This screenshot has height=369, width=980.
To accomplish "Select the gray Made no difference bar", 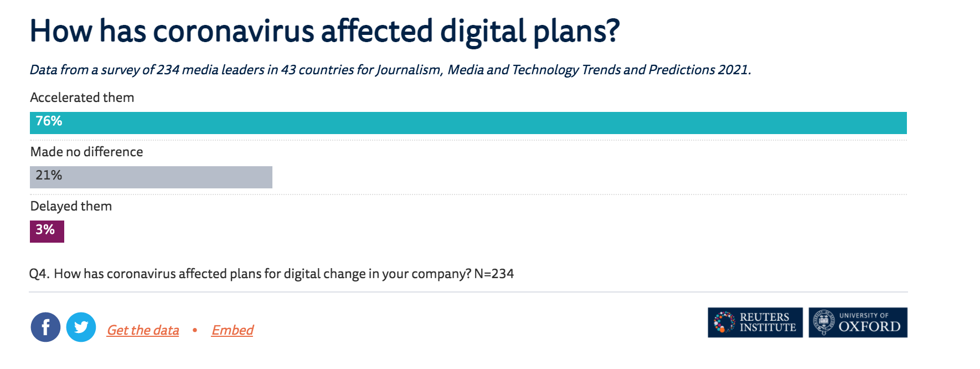I will coord(151,177).
